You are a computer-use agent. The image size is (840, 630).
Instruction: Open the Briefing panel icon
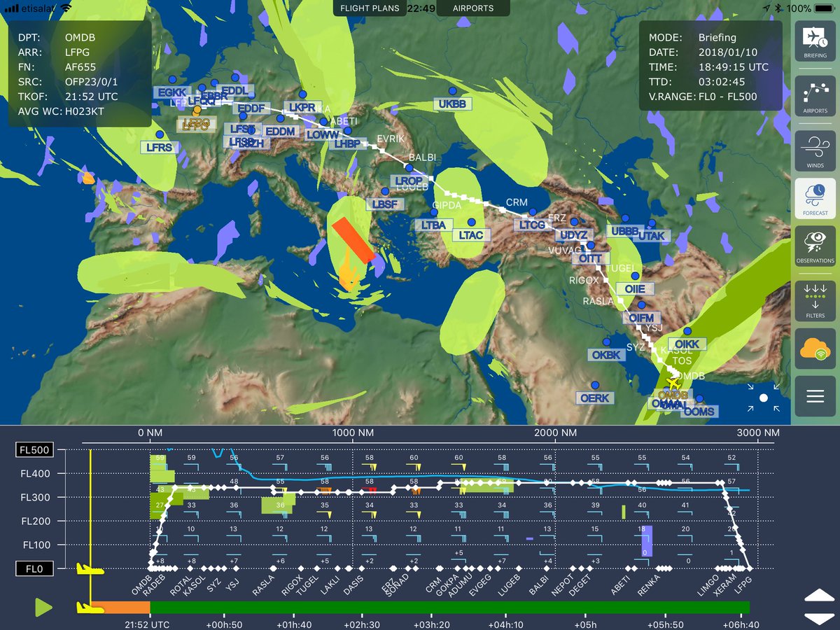(x=815, y=42)
